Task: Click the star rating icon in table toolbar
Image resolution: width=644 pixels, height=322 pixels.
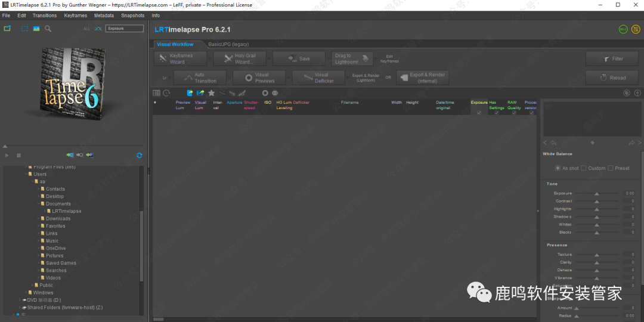Action: [211, 93]
